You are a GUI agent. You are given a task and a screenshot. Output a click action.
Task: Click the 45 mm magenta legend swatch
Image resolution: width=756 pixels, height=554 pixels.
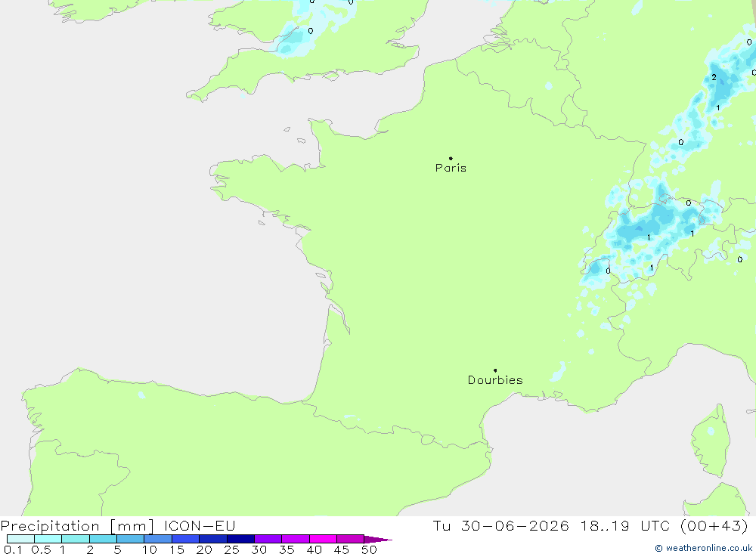tap(350, 539)
